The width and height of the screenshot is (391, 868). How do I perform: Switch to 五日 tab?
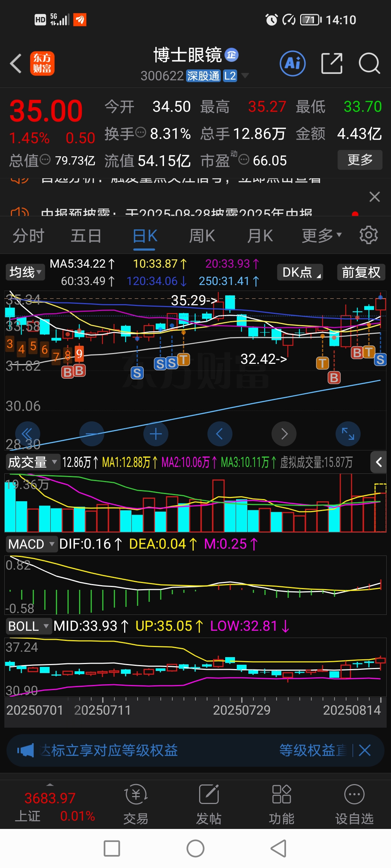[86, 236]
